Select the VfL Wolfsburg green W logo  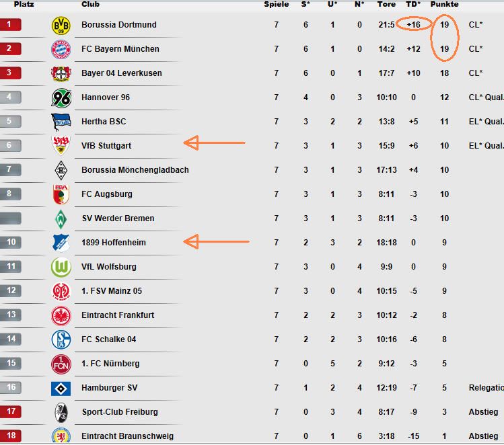coord(61,267)
